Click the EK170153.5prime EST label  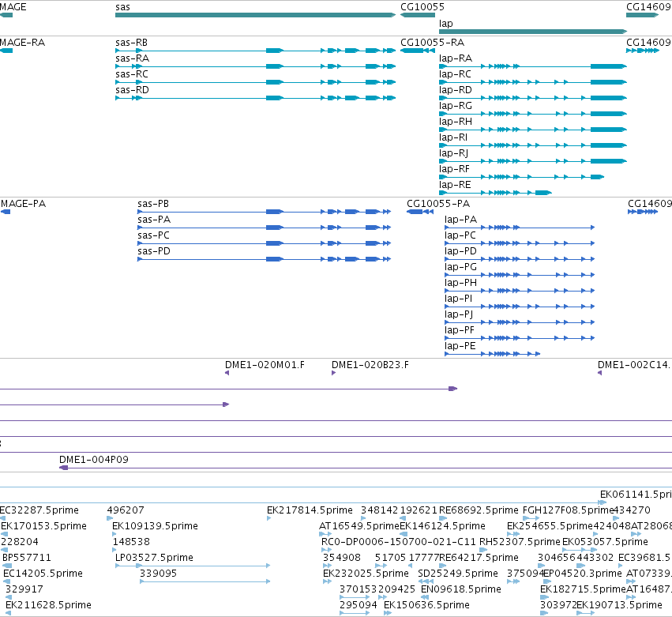43,526
